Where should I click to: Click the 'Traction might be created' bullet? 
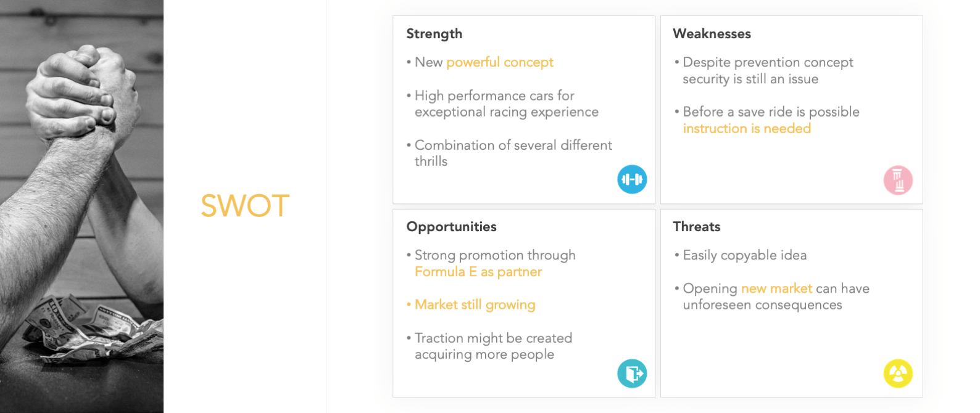tap(489, 346)
